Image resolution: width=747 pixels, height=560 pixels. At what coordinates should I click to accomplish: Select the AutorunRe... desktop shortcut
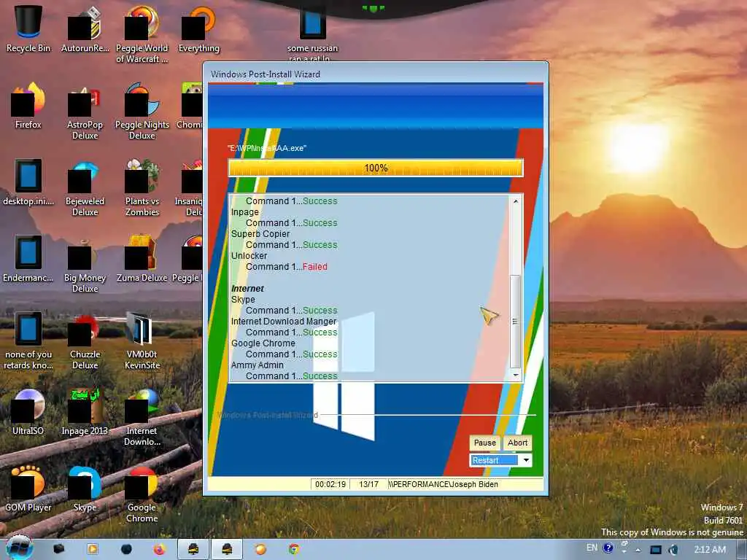85,28
